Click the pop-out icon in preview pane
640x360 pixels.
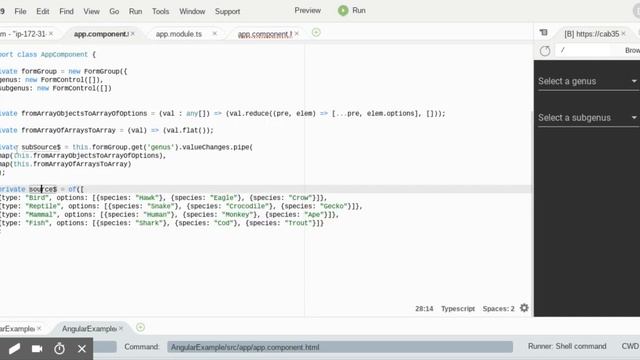tap(544, 33)
